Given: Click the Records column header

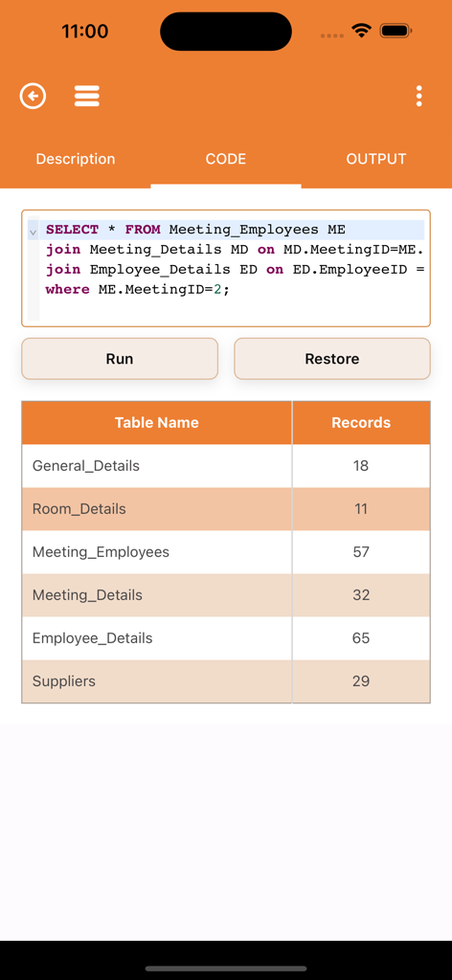Looking at the screenshot, I should coord(361,422).
